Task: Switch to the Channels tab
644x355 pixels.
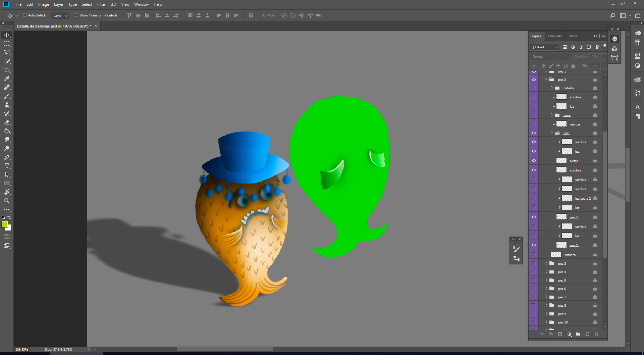Action: (x=554, y=36)
